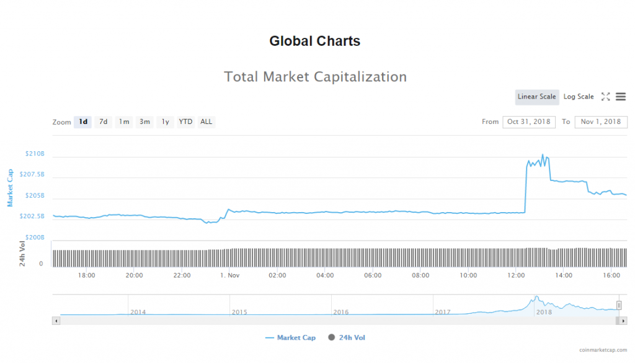Click the From date field

click(x=529, y=122)
